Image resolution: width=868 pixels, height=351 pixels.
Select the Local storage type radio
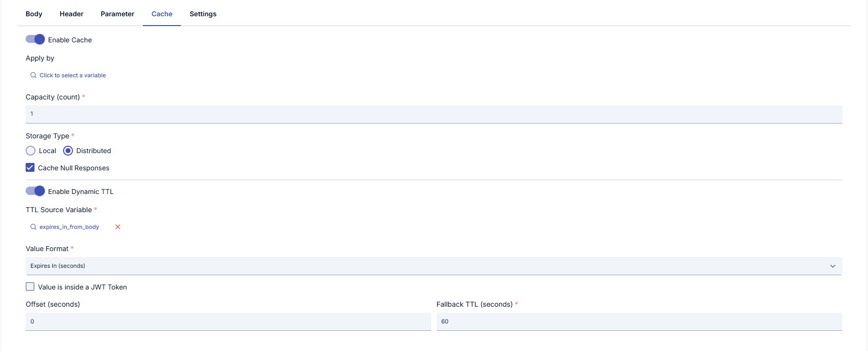point(31,151)
